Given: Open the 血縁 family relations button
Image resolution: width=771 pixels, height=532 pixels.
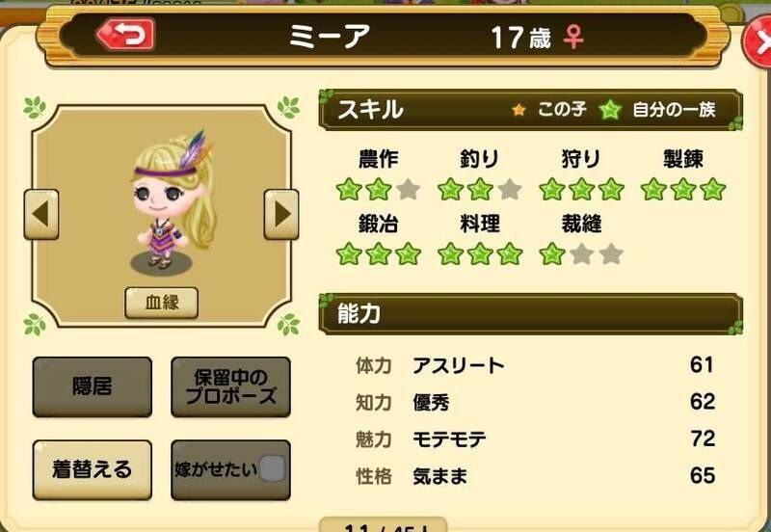Looking at the screenshot, I should (x=162, y=303).
